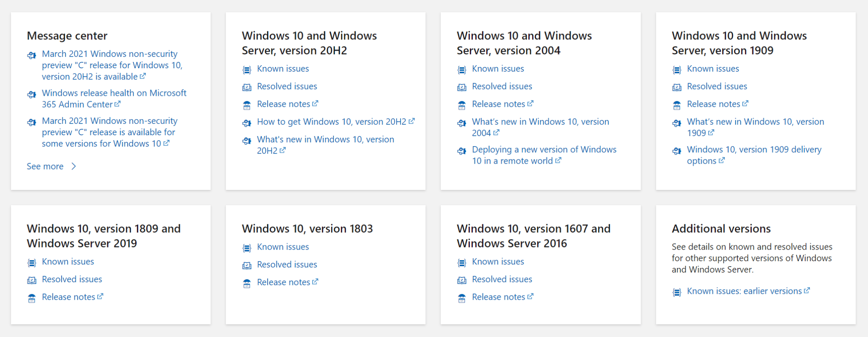Screen dimensions: 868x337
Task: Click the chevron next to See more
Action: click(74, 166)
